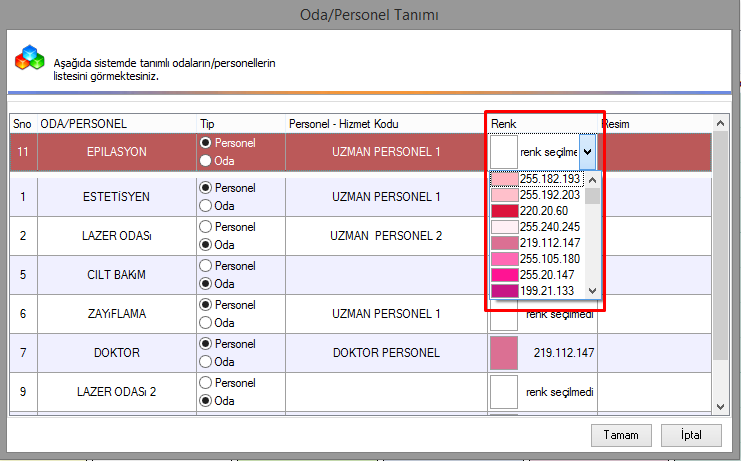Click the color list scroll-up arrow
Screen dimensions: 741x461
pyautogui.click(x=593, y=181)
